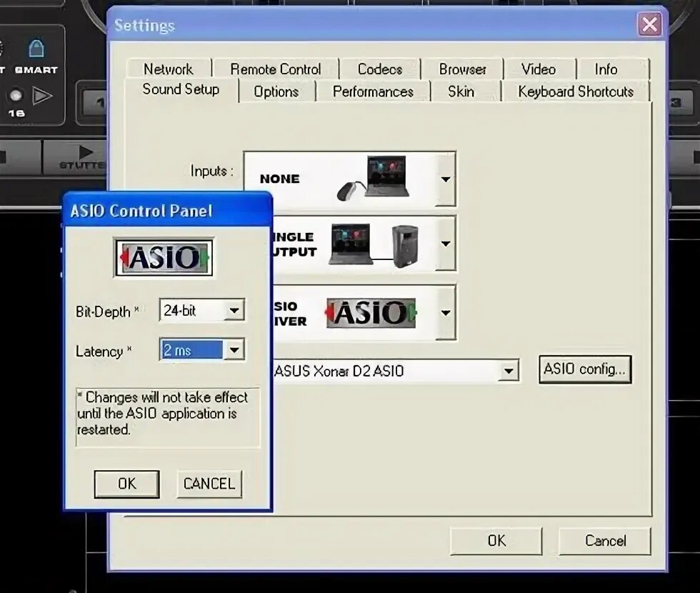The height and width of the screenshot is (593, 700).
Task: Open the Remote Control tab
Action: pyautogui.click(x=276, y=69)
